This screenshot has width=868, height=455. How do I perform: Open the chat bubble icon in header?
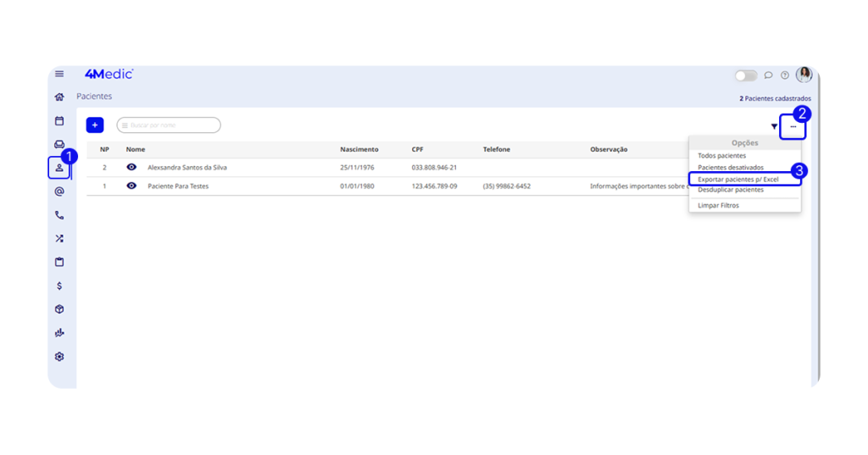click(769, 75)
